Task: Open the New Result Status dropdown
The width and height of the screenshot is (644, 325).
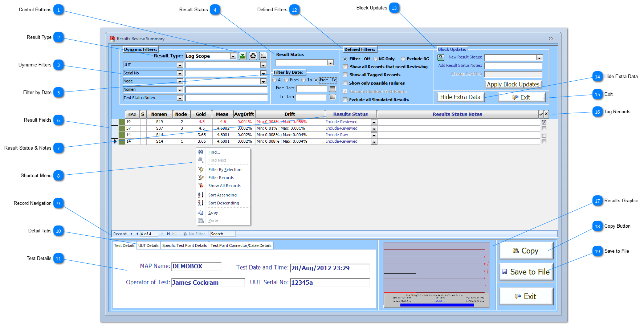Action: tap(539, 58)
